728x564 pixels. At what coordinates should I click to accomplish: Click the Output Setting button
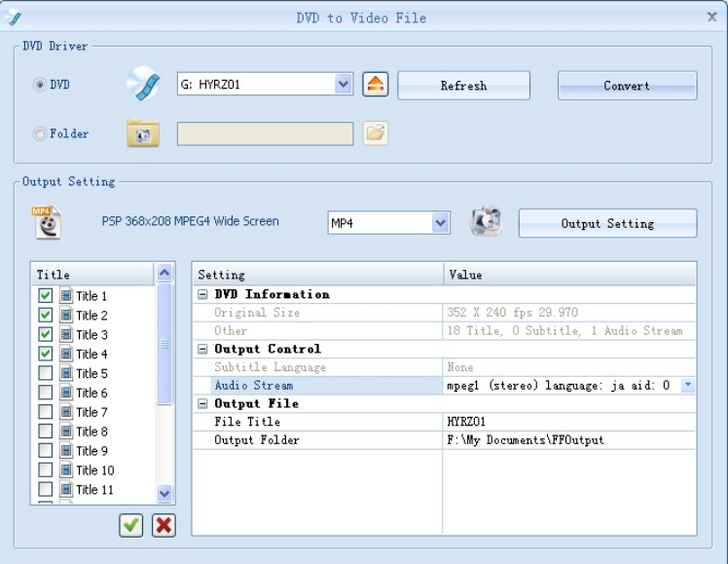pos(607,223)
